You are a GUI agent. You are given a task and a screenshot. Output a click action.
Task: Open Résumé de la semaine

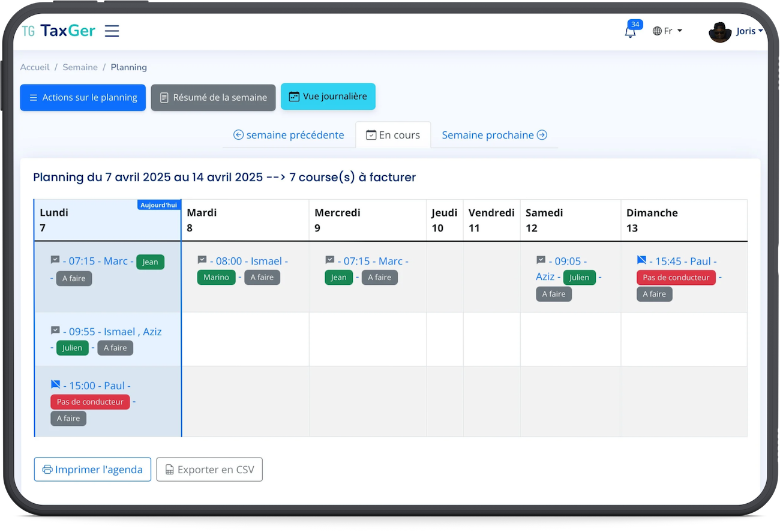click(x=213, y=97)
